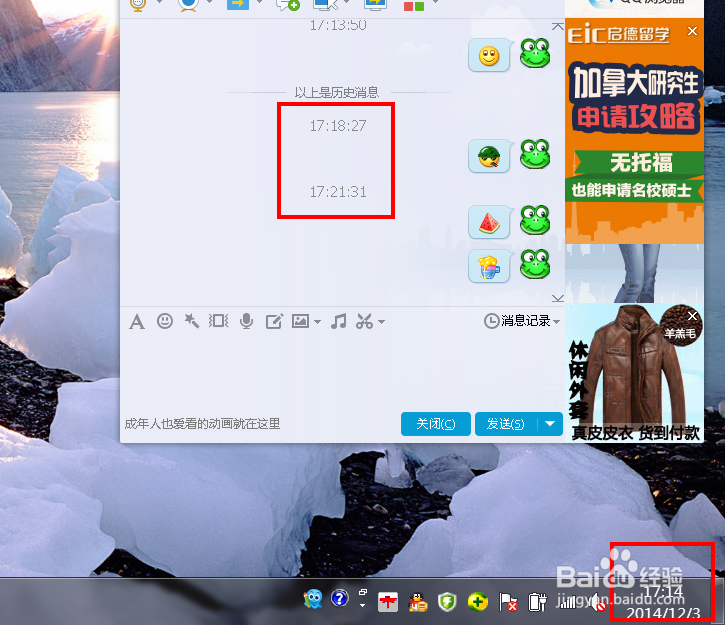The height and width of the screenshot is (625, 725).
Task: Share a song via the music note icon
Action: [x=338, y=320]
